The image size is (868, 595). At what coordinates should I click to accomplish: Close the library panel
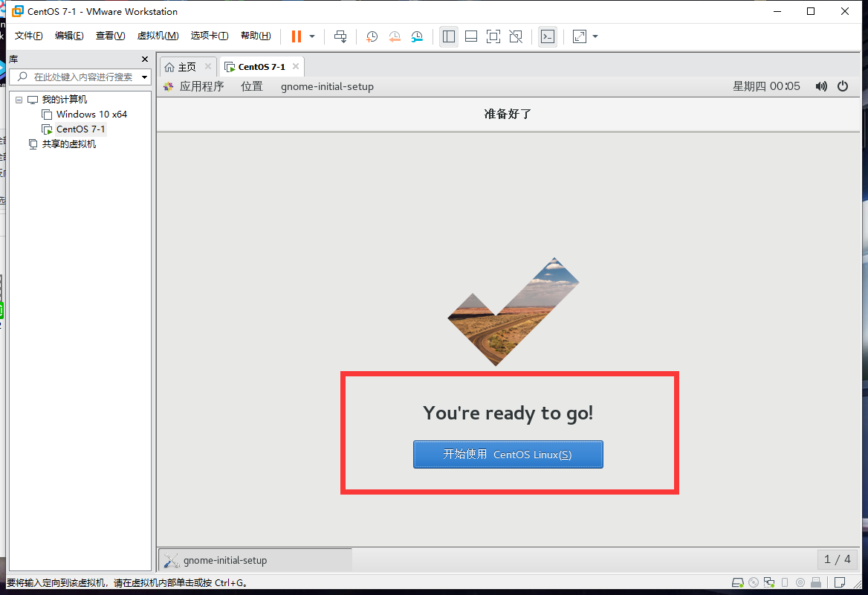[145, 59]
